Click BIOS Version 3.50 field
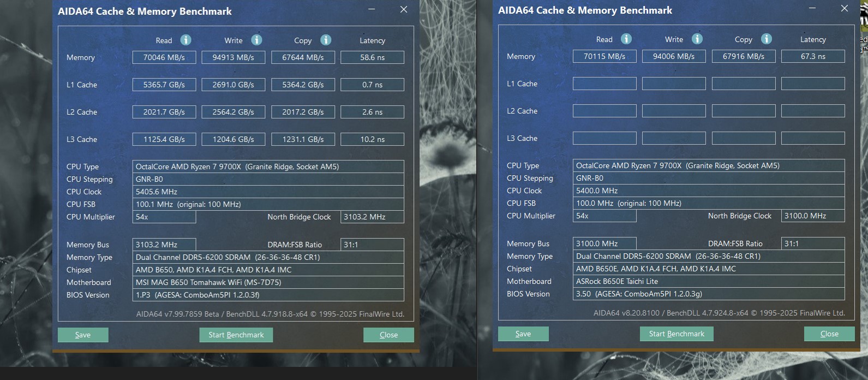 [x=709, y=294]
